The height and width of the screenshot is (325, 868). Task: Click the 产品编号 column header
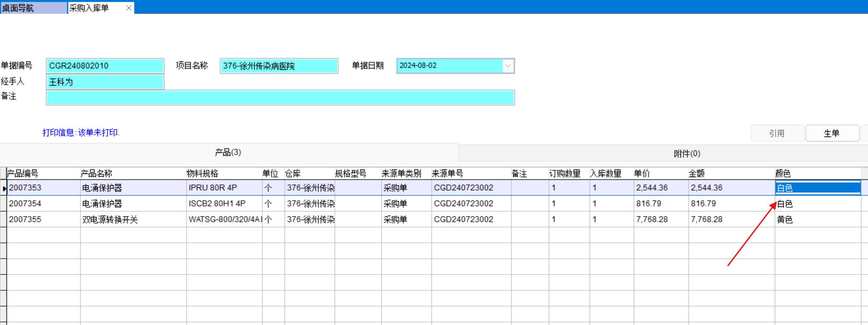click(x=43, y=173)
